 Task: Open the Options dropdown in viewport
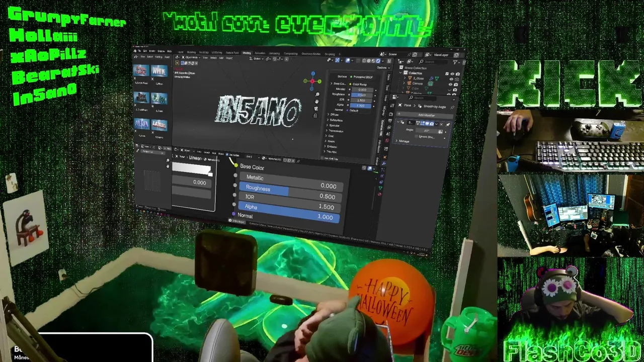coord(383,68)
